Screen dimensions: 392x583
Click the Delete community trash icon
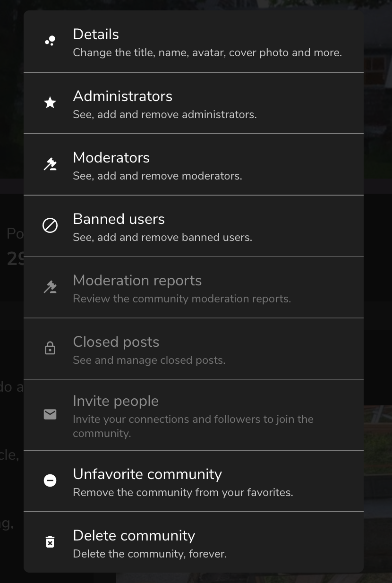(x=50, y=542)
